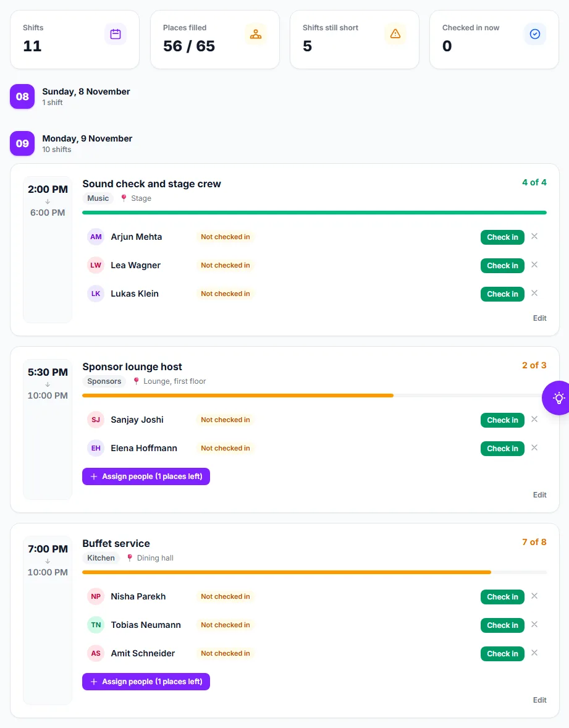Screen dimensions: 569x728
Task: Click the '4 of 4' fill count
Action: coord(534,182)
